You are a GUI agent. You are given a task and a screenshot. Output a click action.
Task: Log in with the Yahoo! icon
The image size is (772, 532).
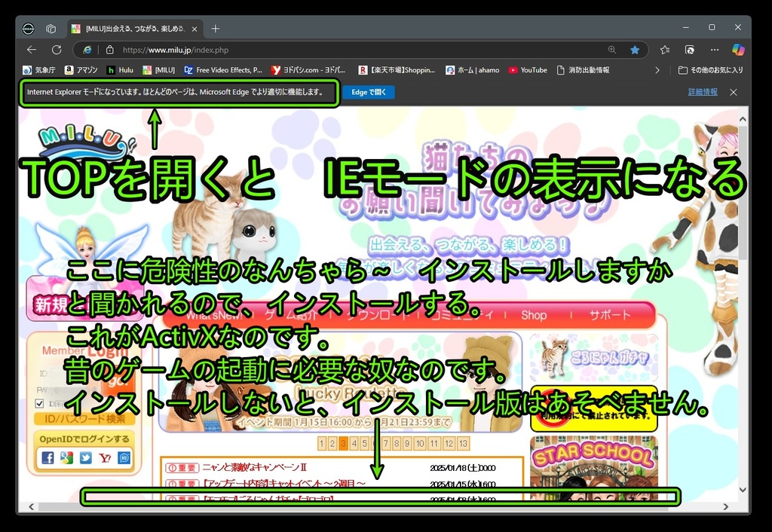[105, 457]
